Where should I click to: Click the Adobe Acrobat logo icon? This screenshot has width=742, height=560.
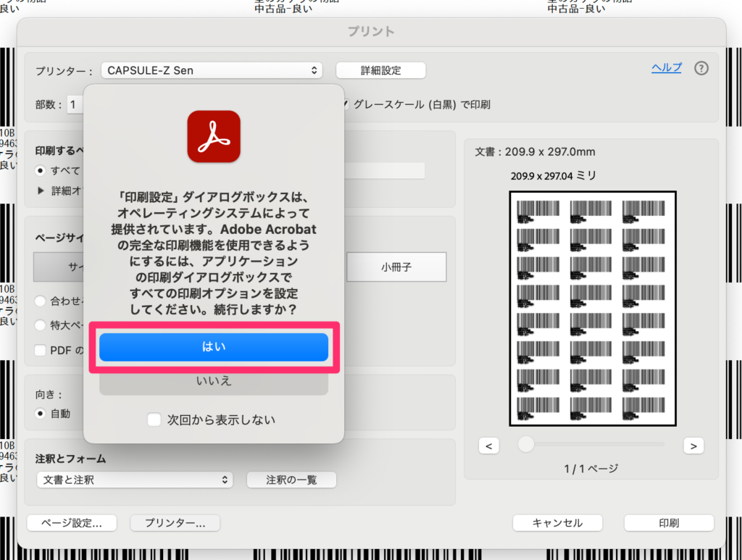214,136
